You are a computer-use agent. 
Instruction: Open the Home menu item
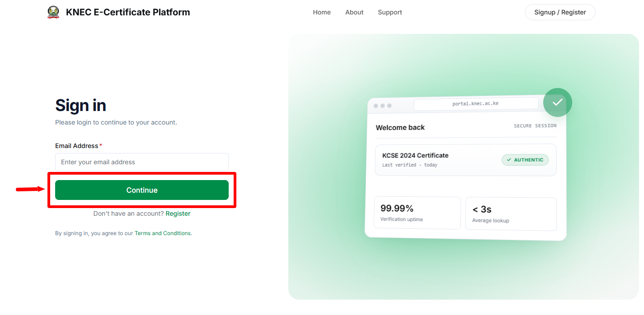(x=322, y=12)
